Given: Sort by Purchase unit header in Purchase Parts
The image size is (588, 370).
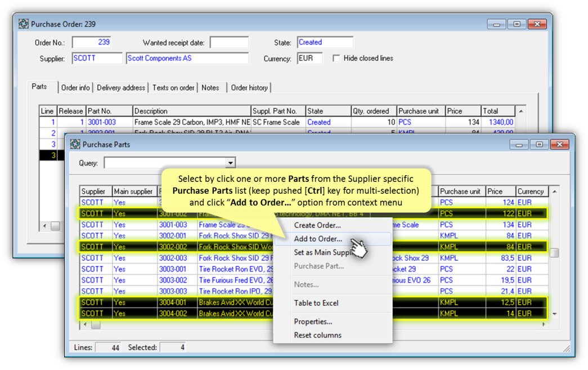Looking at the screenshot, I should click(462, 191).
